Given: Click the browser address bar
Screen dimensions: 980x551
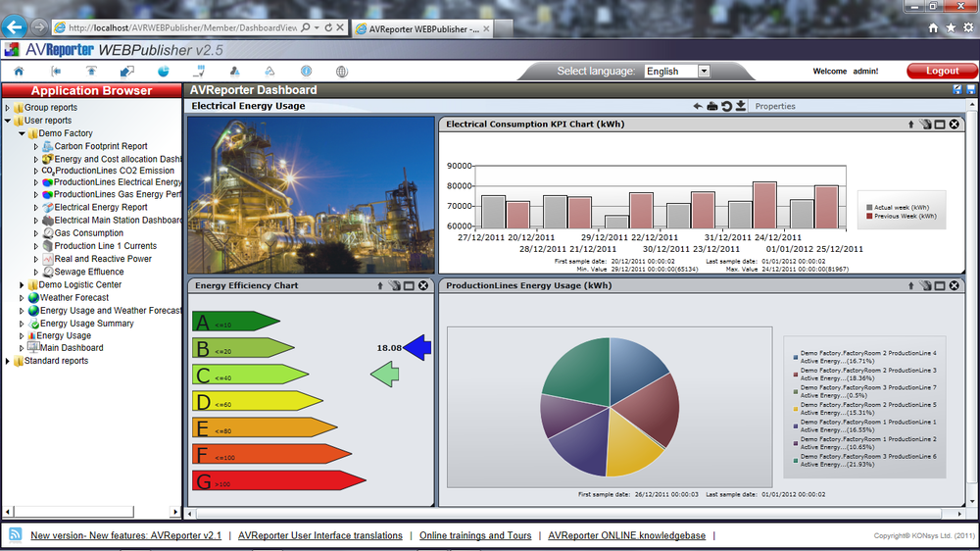Looking at the screenshot, I should [182, 28].
